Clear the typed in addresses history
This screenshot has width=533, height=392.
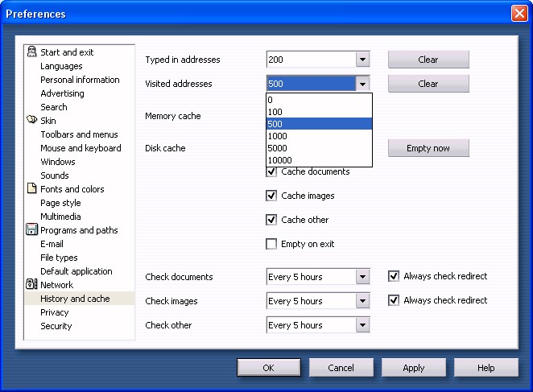coord(428,60)
